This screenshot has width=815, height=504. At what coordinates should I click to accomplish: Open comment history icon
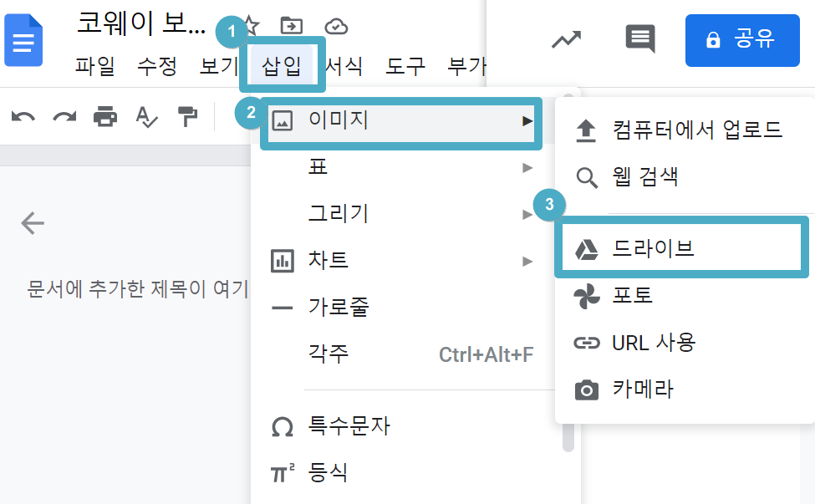point(639,39)
